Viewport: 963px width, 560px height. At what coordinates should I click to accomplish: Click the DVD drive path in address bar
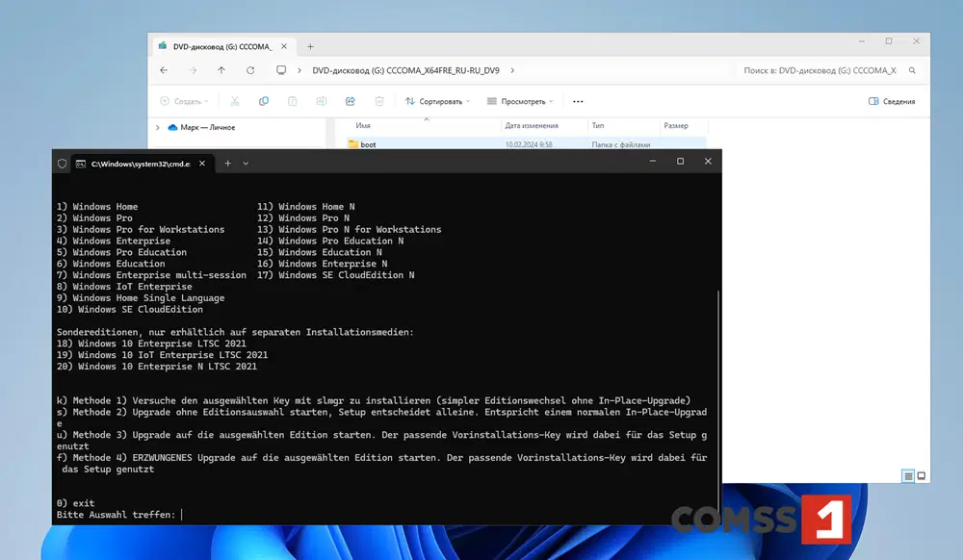(405, 70)
